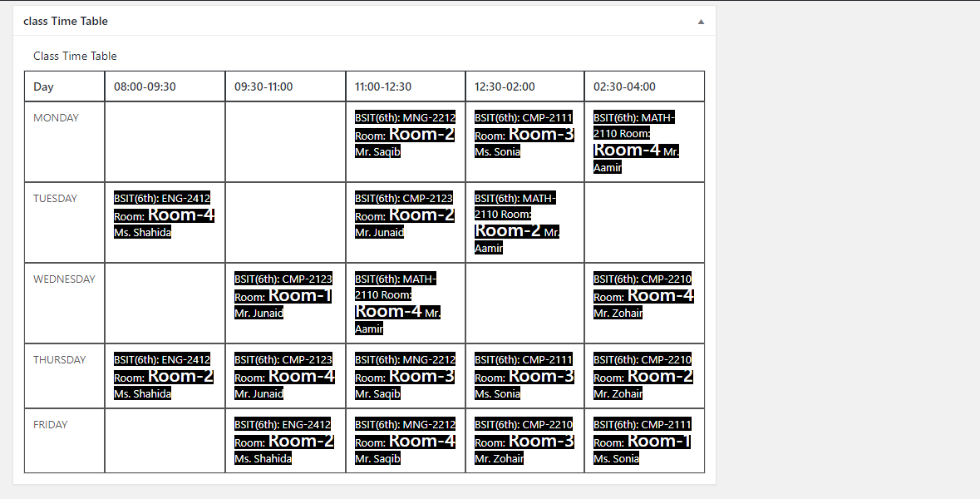The image size is (980, 499).
Task: Click Monday's MNG-2212 class entry
Action: click(x=405, y=133)
